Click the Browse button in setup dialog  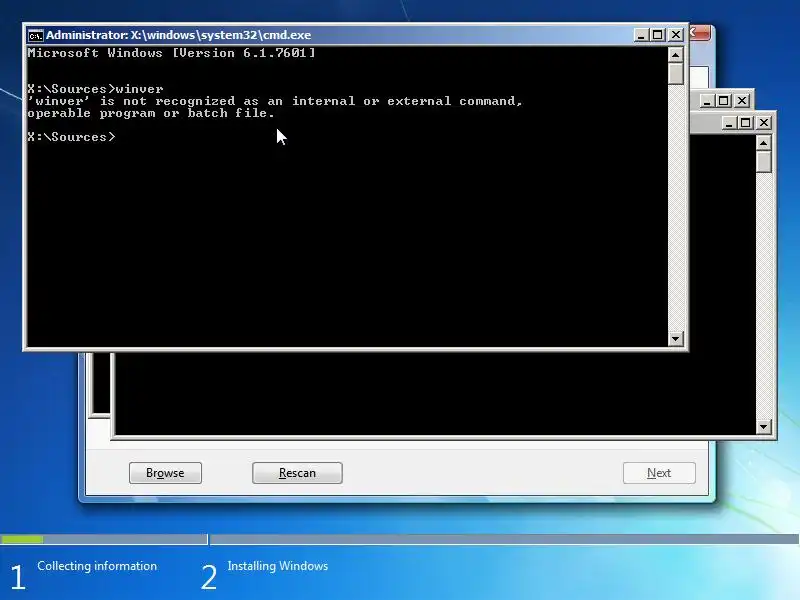pos(165,473)
